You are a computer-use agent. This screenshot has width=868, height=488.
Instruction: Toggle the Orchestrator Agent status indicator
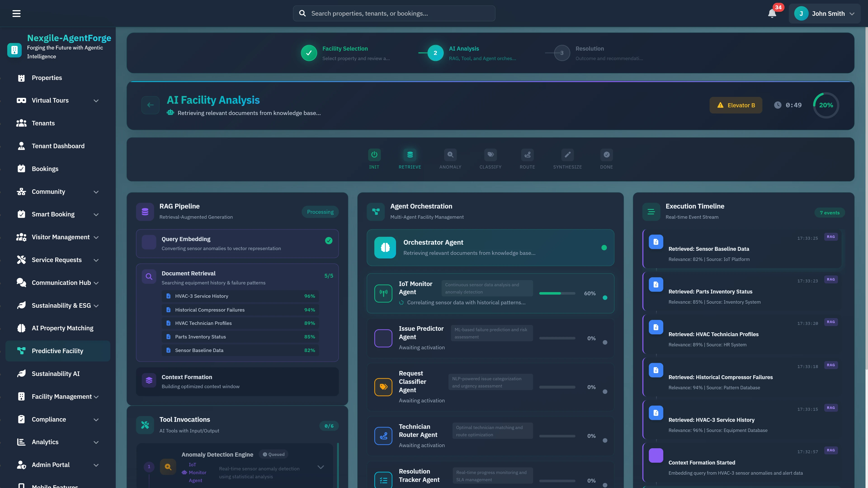pyautogui.click(x=604, y=248)
